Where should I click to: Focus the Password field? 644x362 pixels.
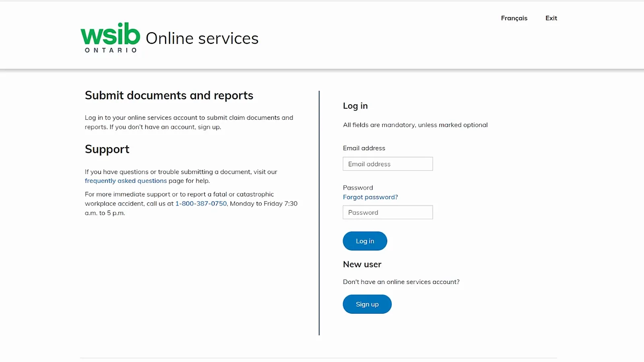[388, 212]
